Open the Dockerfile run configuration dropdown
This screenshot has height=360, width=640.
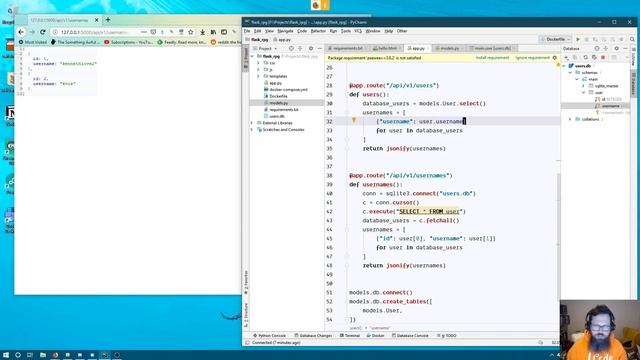pyautogui.click(x=556, y=40)
